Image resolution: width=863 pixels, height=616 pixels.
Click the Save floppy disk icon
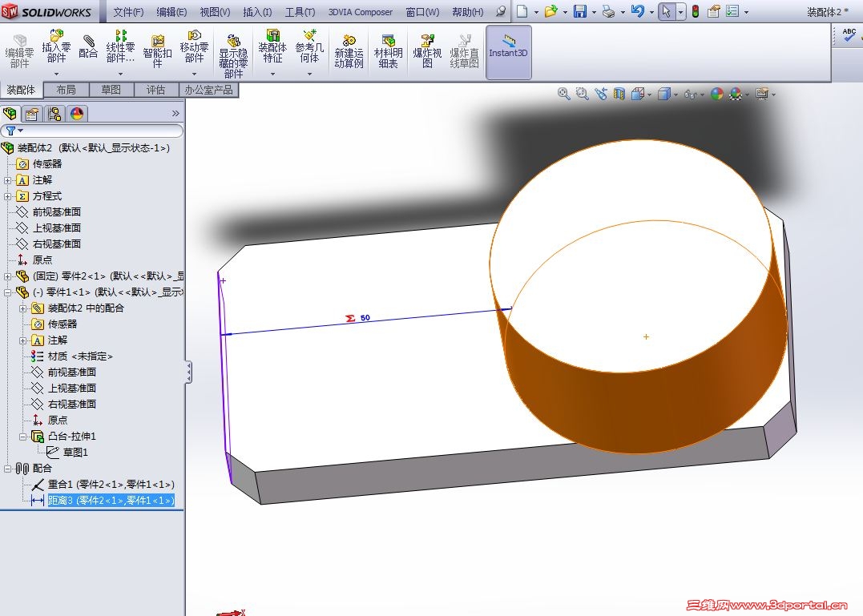(579, 11)
